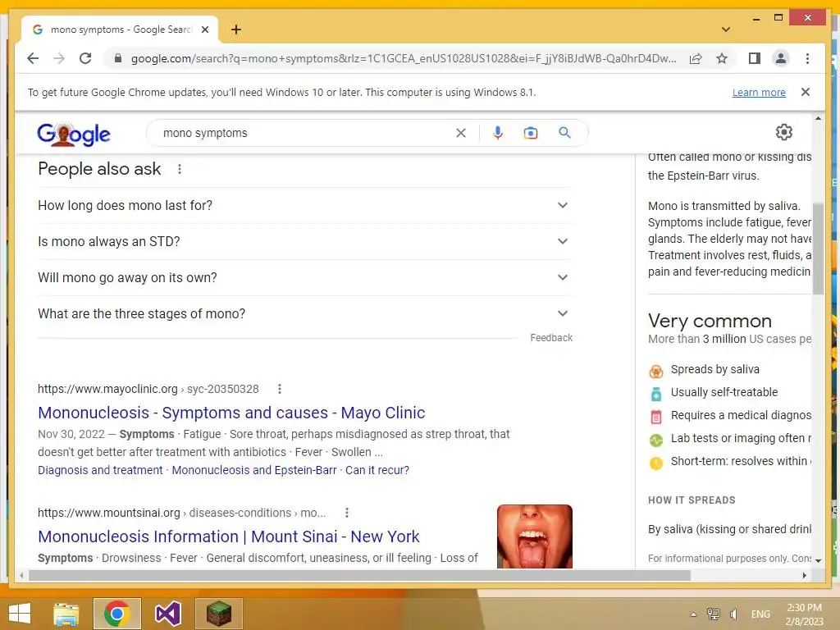Image resolution: width=840 pixels, height=630 pixels.
Task: Go to Google home via logo
Action: [73, 134]
